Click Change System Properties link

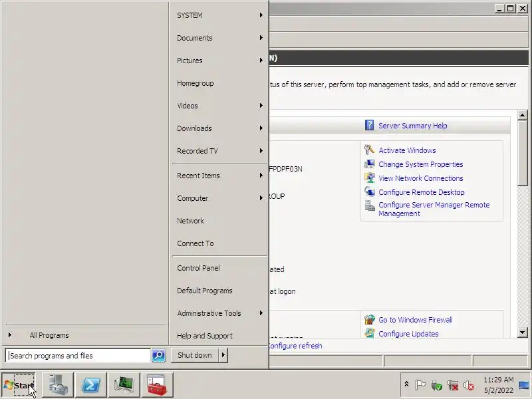(421, 164)
